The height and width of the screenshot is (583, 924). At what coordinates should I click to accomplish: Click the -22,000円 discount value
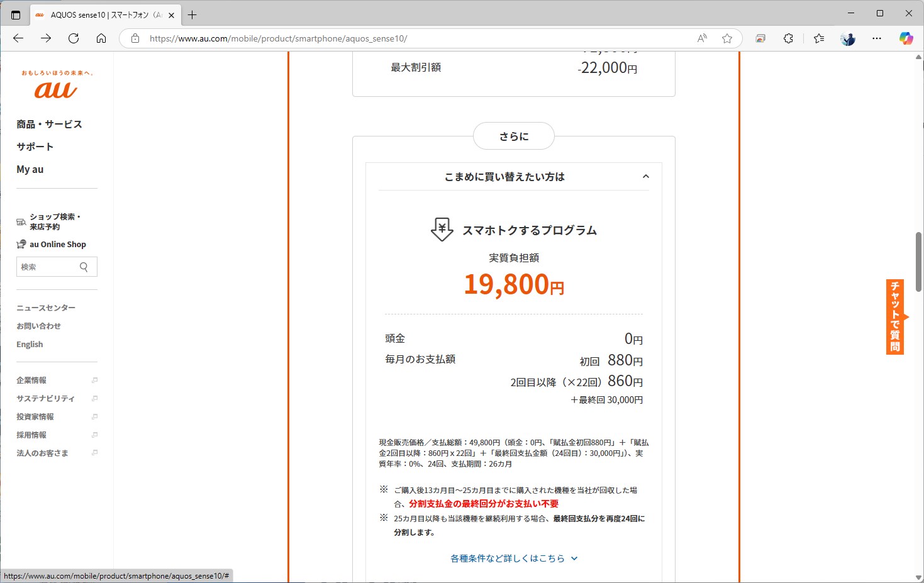[608, 68]
